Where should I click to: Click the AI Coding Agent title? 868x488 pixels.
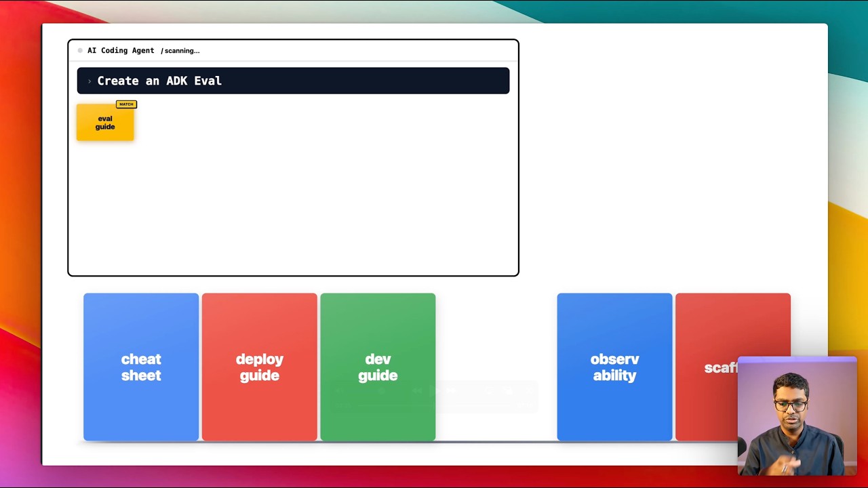[x=121, y=51]
